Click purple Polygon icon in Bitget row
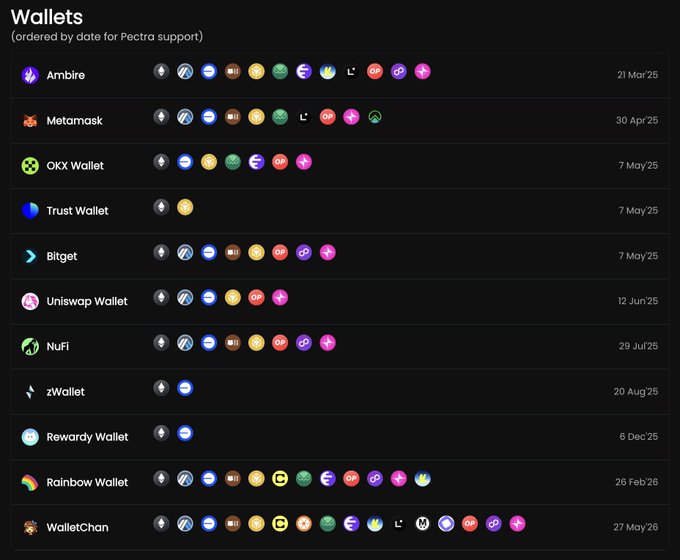The image size is (680, 560). (x=304, y=252)
